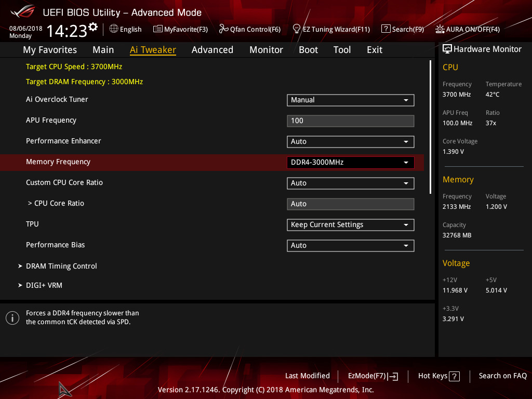
Task: Open the Memory Frequency DDR4-3000MHz dropdown
Action: (x=351, y=163)
